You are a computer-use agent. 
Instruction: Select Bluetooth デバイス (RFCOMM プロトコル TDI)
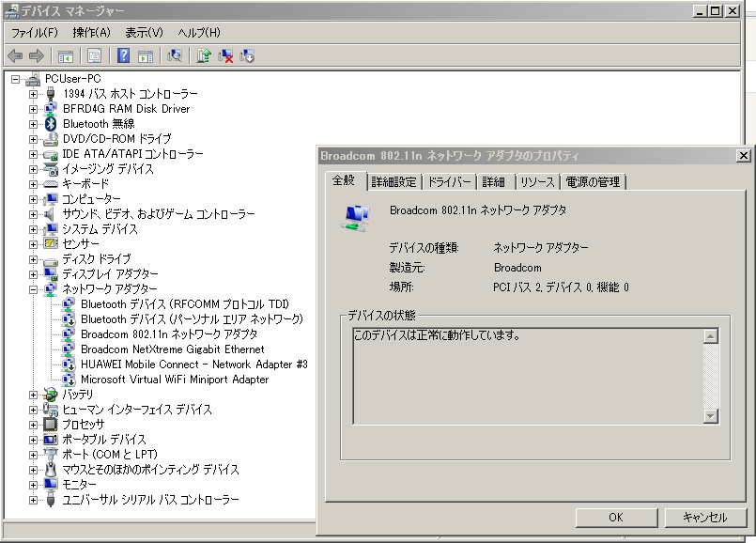(x=185, y=304)
